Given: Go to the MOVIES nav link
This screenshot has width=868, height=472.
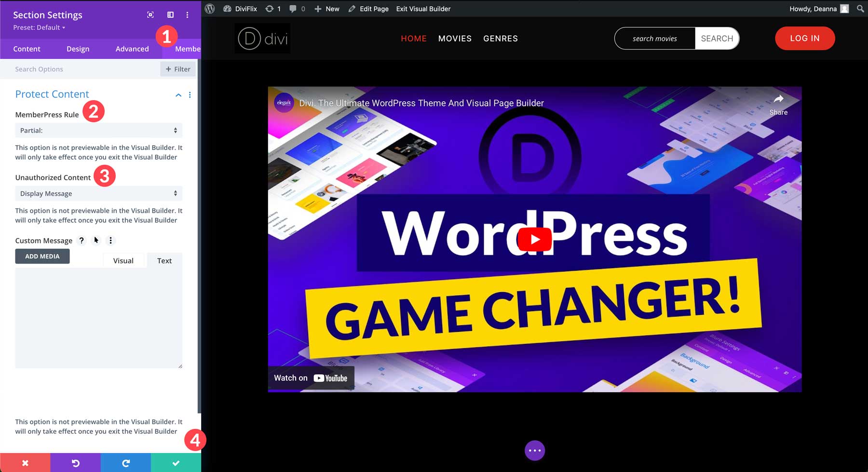Looking at the screenshot, I should [x=455, y=39].
